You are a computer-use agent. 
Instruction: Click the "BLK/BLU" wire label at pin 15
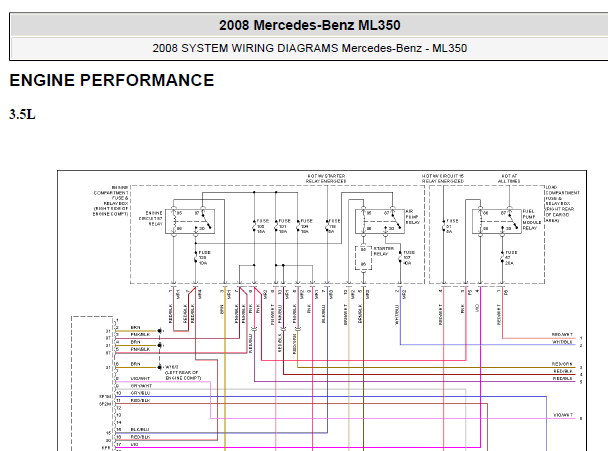tap(140, 430)
